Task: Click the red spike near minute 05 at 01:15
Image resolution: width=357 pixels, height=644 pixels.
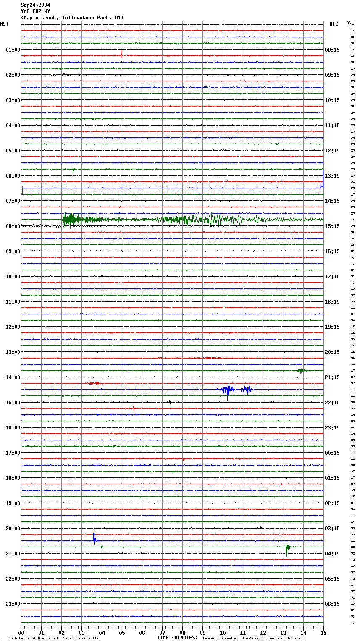Action: click(x=121, y=54)
